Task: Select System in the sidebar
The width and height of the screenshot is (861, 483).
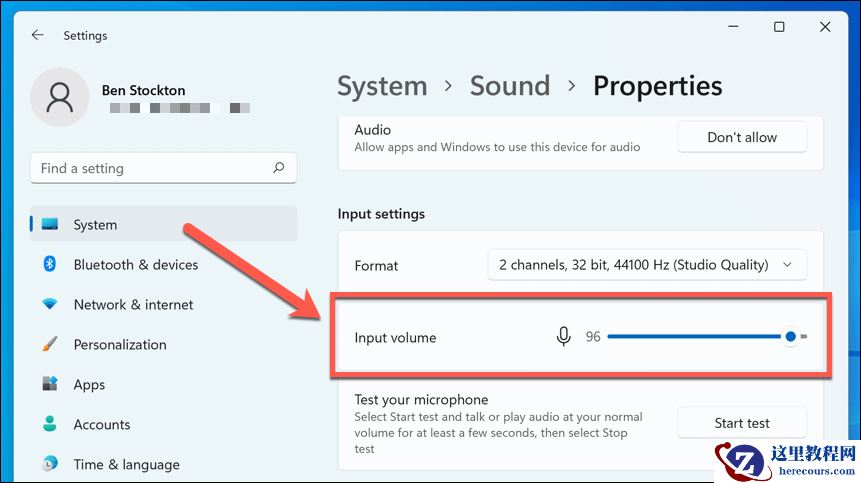Action: (95, 225)
